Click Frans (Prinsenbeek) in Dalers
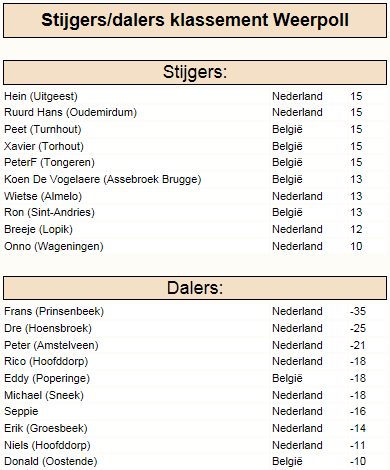Screen dimensions: 390x470 (54, 311)
